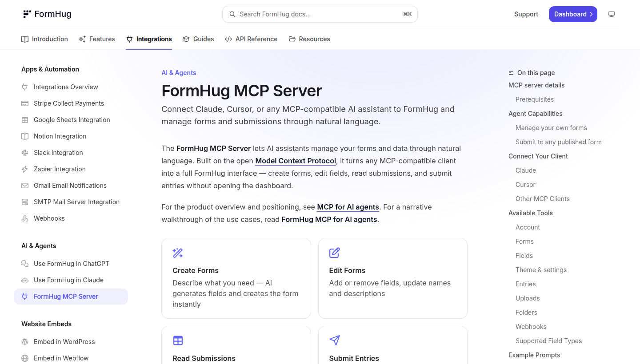Toggle the theme monitor icon
Image resolution: width=640 pixels, height=364 pixels.
coord(612,14)
